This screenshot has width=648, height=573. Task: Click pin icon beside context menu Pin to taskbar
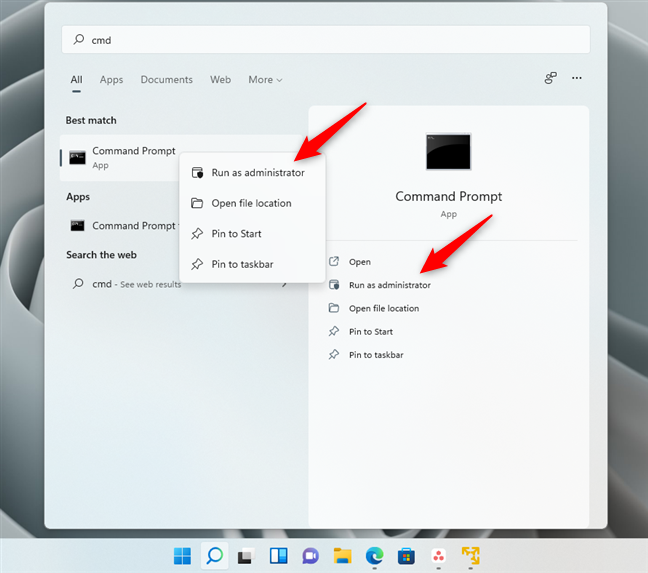197,264
